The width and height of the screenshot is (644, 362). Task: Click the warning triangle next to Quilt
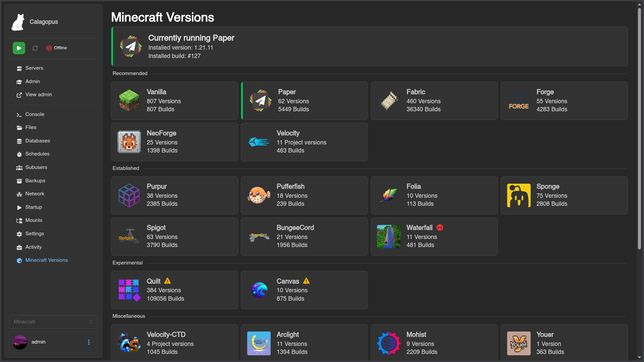[x=167, y=281]
